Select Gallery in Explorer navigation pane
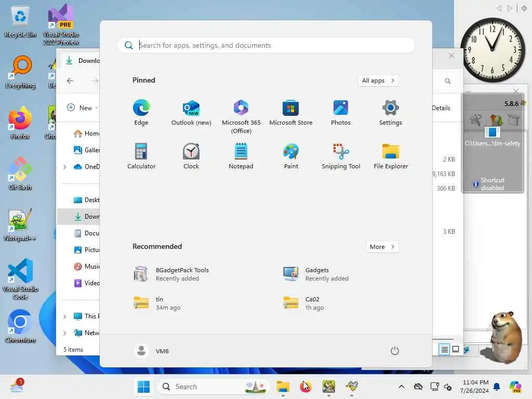Image resolution: width=532 pixels, height=399 pixels. [86, 150]
